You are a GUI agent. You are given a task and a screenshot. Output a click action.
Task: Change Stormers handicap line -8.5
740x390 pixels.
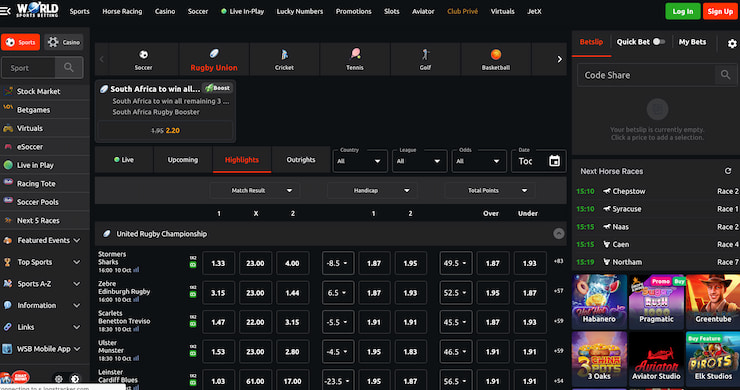point(338,263)
